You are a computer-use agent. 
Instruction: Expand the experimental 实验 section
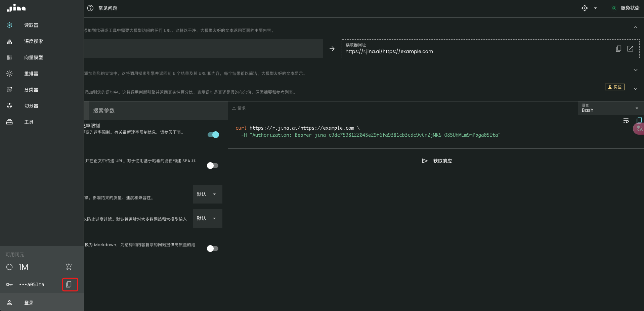635,89
